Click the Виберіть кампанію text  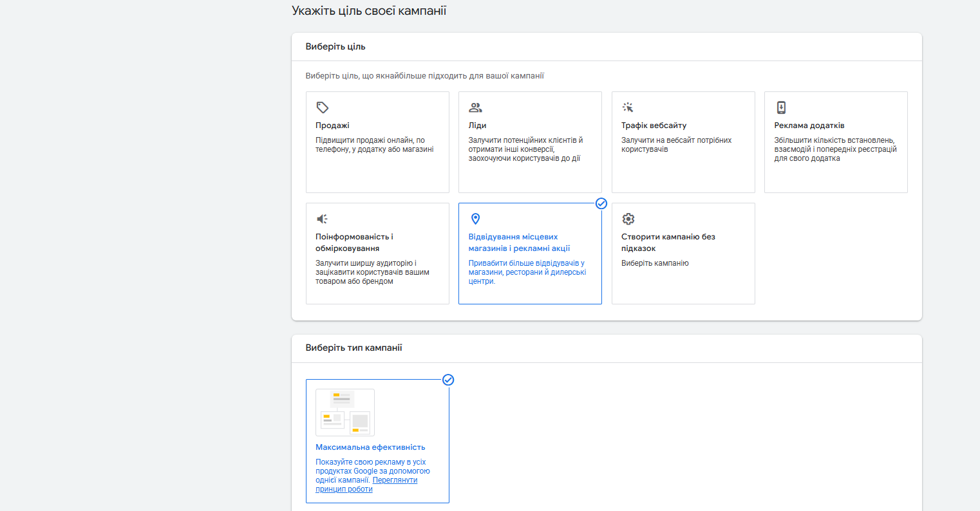(655, 263)
